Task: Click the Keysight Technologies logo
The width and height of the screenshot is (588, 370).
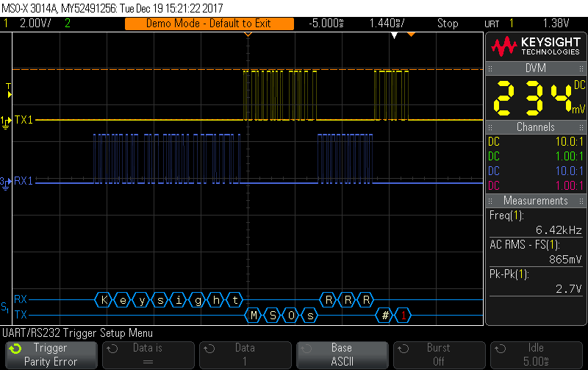Action: click(536, 46)
